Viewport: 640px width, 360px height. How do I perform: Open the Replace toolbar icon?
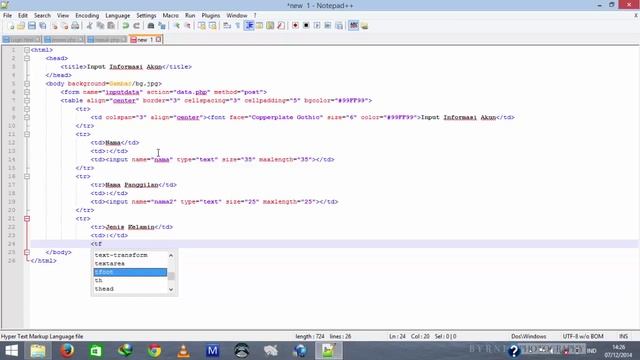(162, 26)
